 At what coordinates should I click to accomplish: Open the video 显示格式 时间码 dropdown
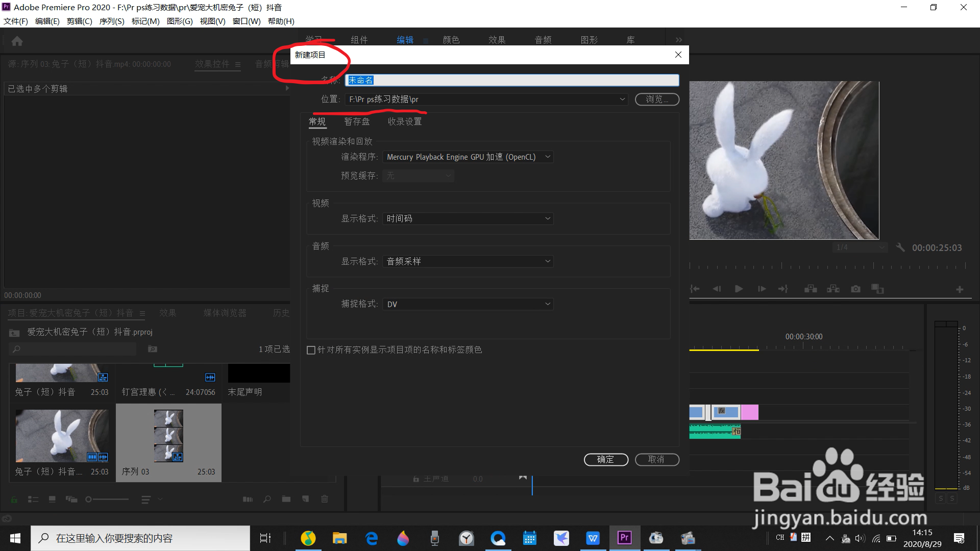[467, 218]
